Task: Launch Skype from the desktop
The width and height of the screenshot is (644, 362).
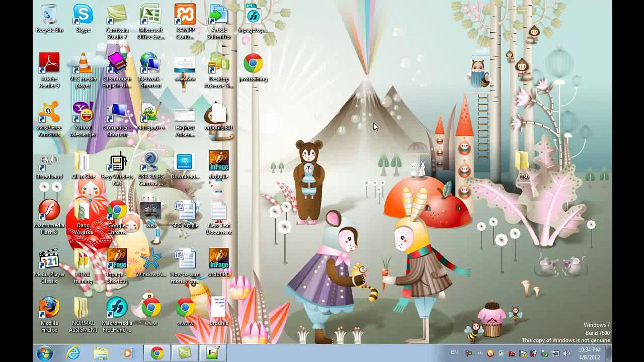Action: 83,19
